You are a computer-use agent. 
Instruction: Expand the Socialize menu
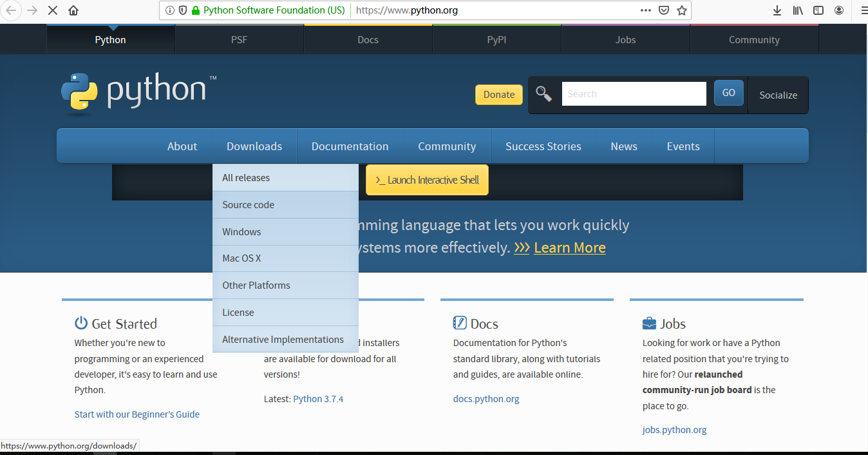click(778, 95)
